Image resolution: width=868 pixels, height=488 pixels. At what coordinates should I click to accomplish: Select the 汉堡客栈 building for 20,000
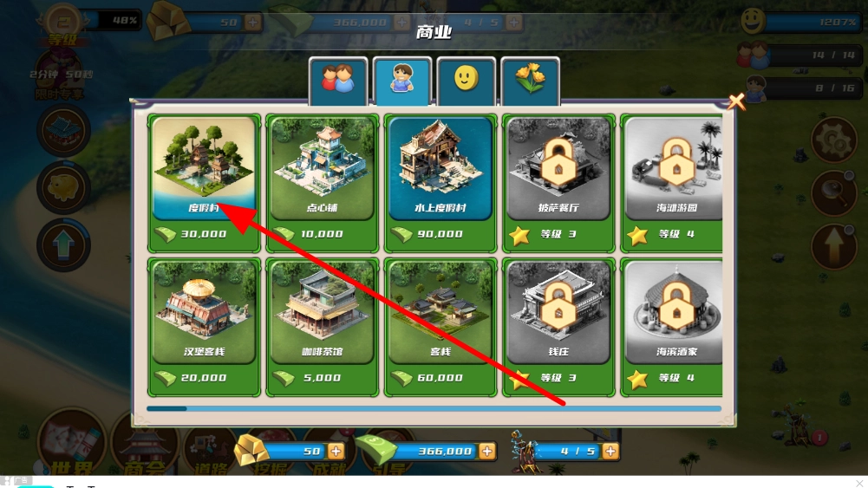(x=205, y=327)
